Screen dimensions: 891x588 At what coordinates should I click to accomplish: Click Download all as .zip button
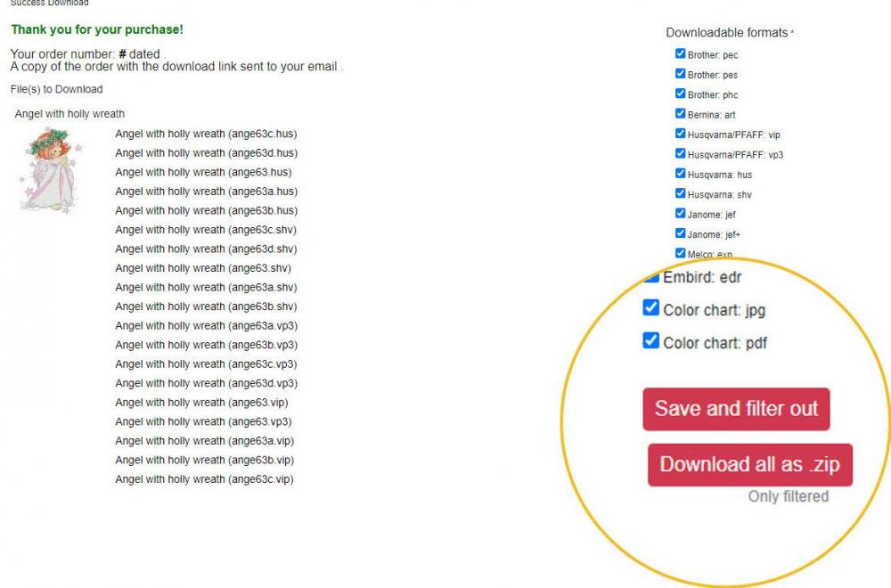[x=750, y=465]
